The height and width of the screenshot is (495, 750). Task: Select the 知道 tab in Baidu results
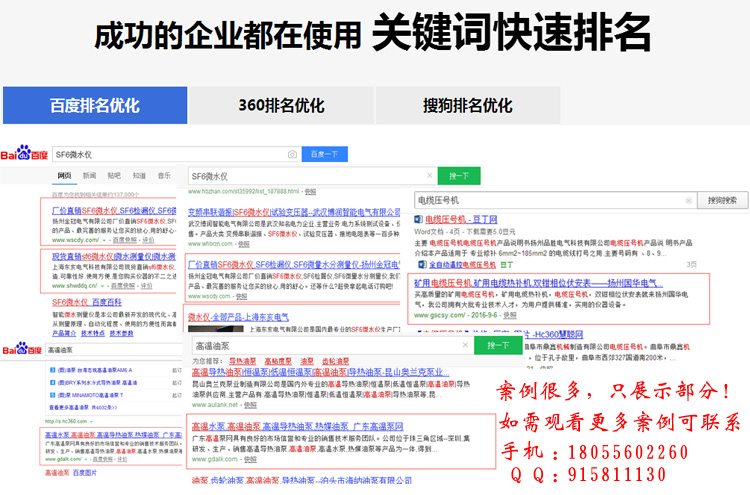[x=139, y=176]
